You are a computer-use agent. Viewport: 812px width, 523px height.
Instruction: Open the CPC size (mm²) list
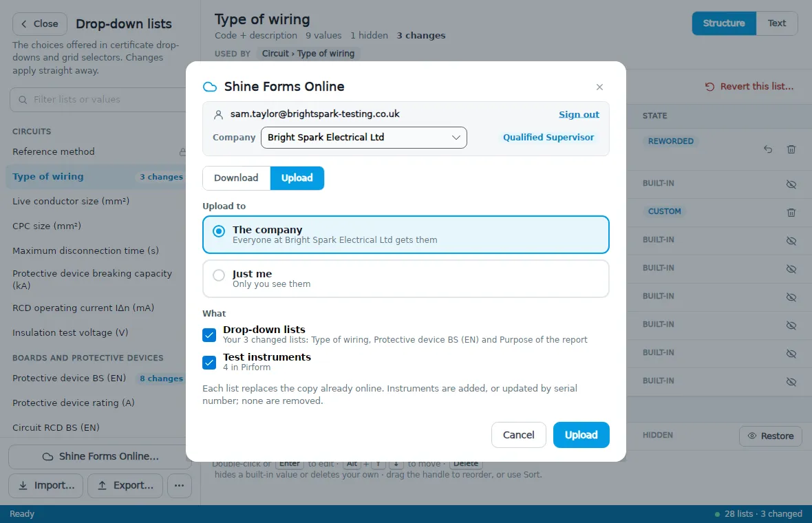[x=98, y=226]
